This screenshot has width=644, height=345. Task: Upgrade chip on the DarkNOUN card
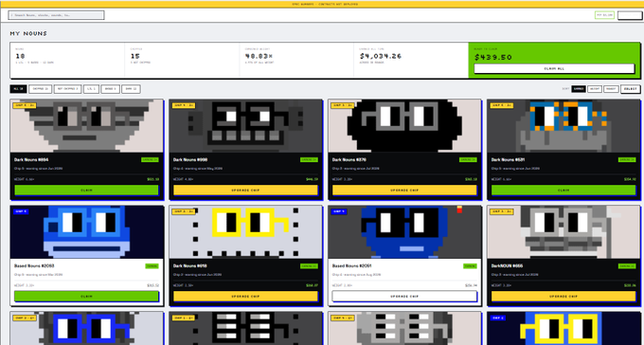tap(563, 296)
